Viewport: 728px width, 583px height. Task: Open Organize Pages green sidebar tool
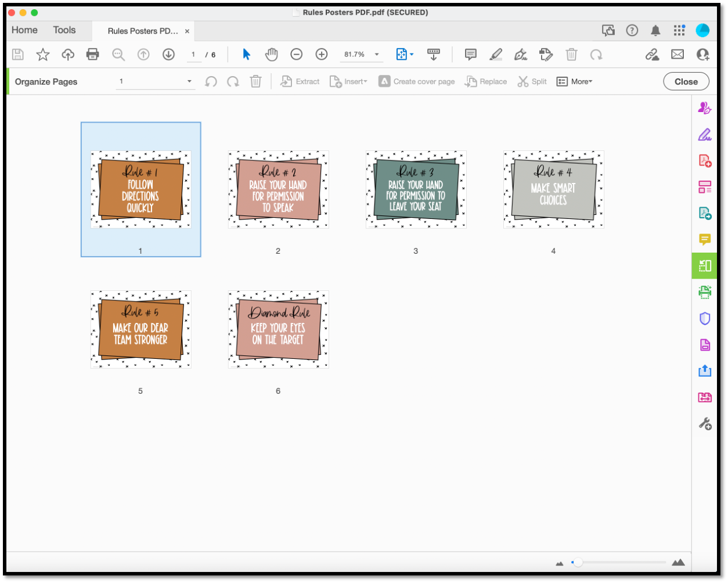[x=705, y=266]
